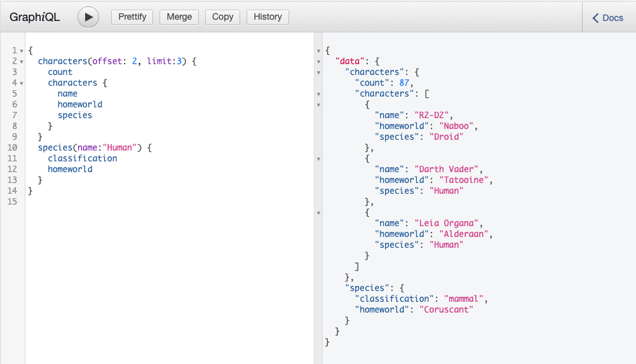Click the GraphiQL title logo
Viewport: 636px width, 364px height.
tap(35, 18)
